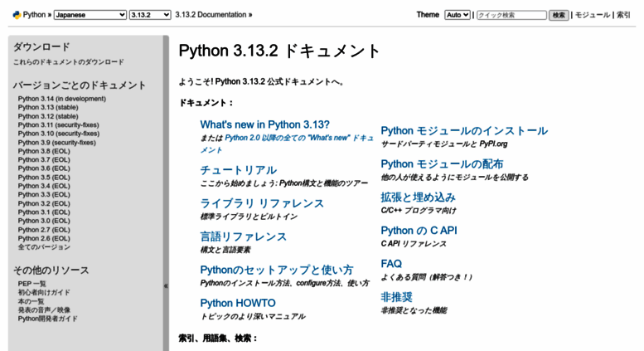Open Python 3.0 (EOL) docs
The width and height of the screenshot is (644, 351).
44,221
